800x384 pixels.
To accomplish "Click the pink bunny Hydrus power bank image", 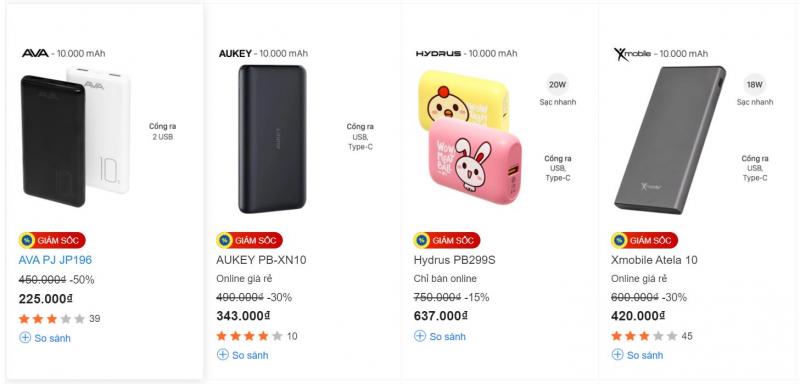I will (x=474, y=162).
